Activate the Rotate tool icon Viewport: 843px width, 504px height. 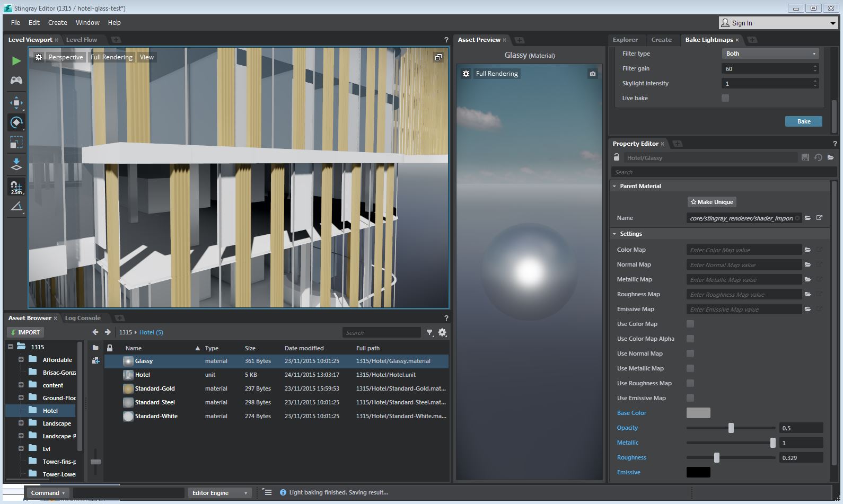tap(16, 122)
